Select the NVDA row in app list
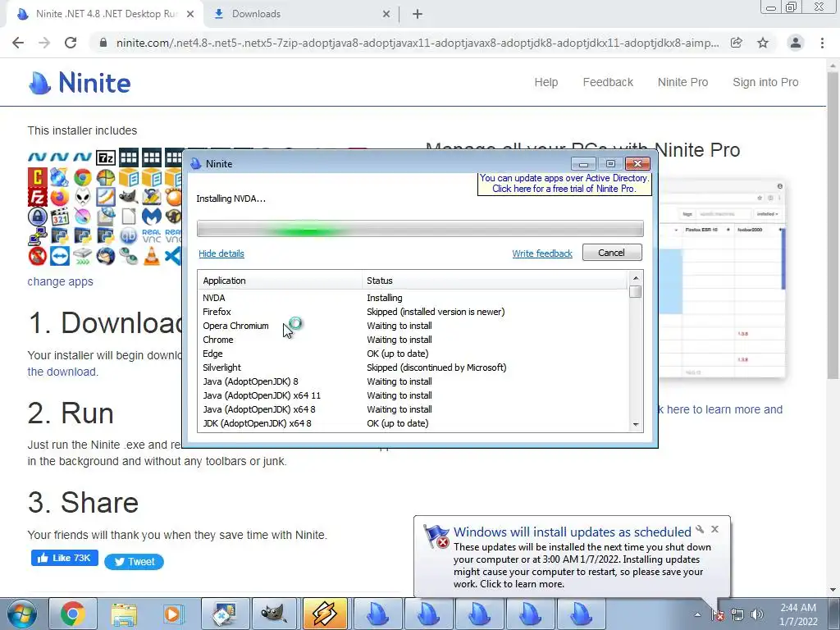The width and height of the screenshot is (840, 630). (x=413, y=298)
